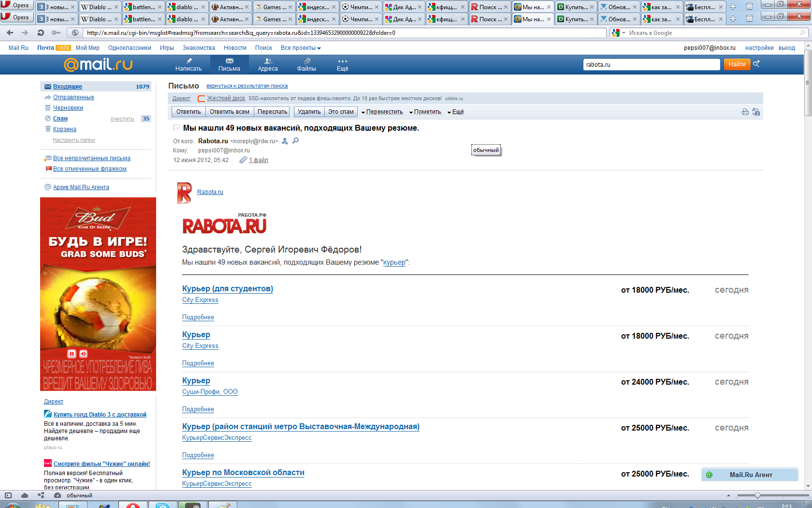Toggle the flag on the message subject
This screenshot has height=508, width=812.
[176, 128]
